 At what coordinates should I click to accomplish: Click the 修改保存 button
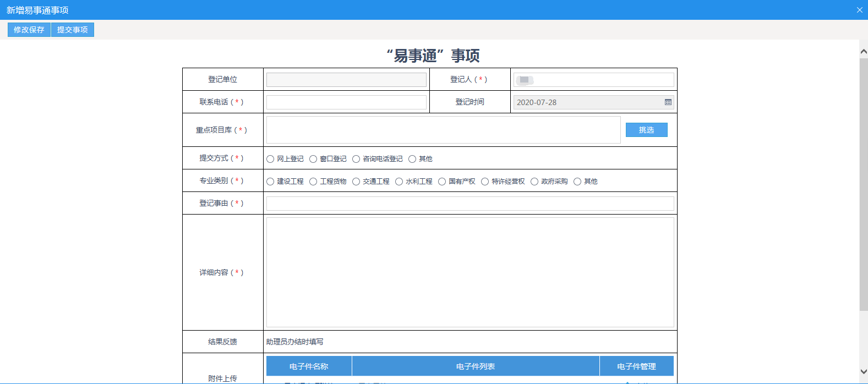coord(29,30)
